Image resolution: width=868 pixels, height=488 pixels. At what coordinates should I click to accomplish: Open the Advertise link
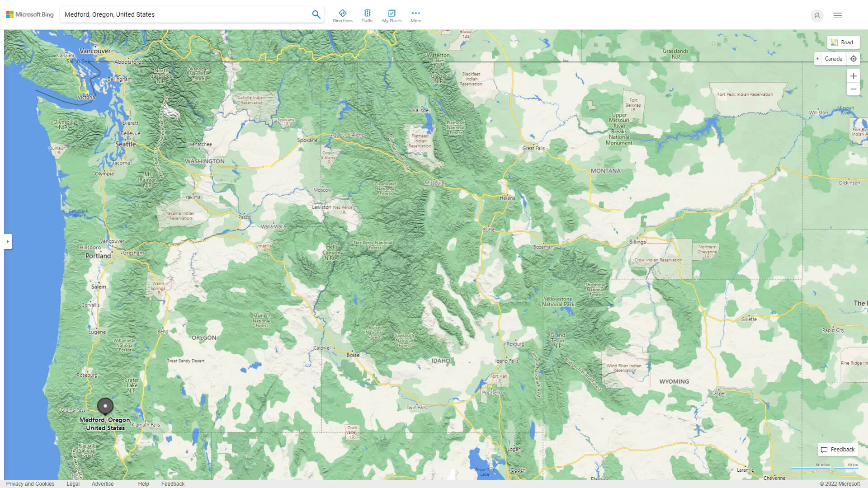[103, 483]
